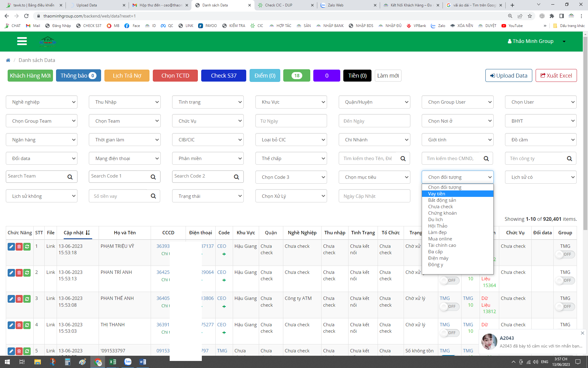Click the edit pencil icon for PHAN TRÍ ANH

coord(11,273)
